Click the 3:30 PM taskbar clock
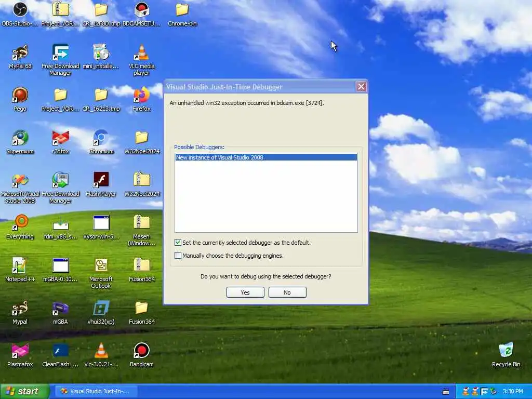The image size is (532, 399). [513, 392]
